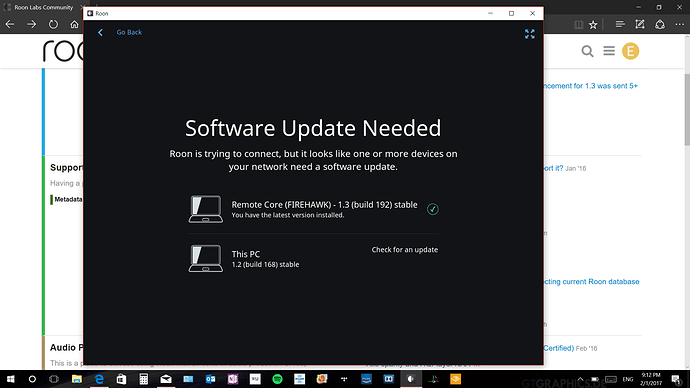Open the Windows Store from the taskbar
The height and width of the screenshot is (388, 690).
(x=121, y=379)
